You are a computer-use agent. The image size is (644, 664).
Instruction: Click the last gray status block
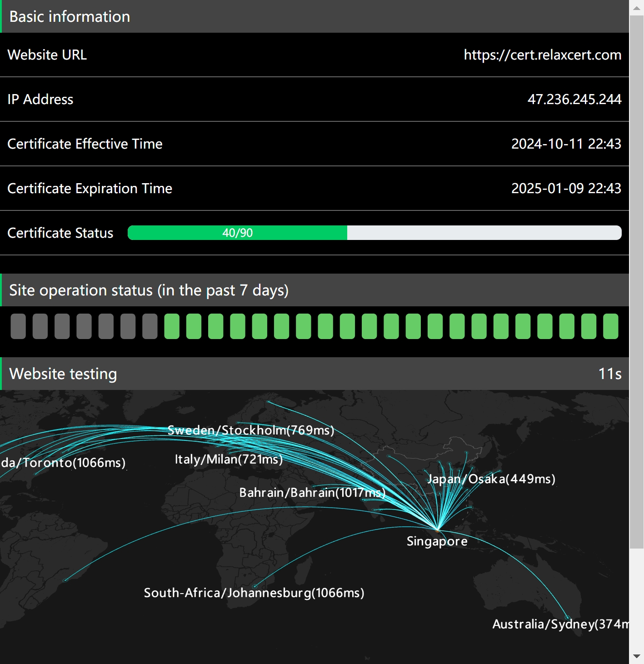pyautogui.click(x=150, y=326)
